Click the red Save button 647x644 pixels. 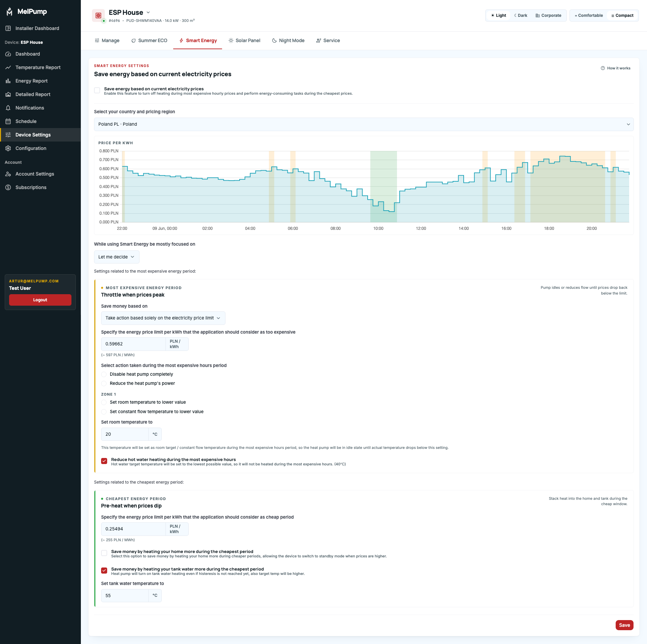(x=624, y=625)
